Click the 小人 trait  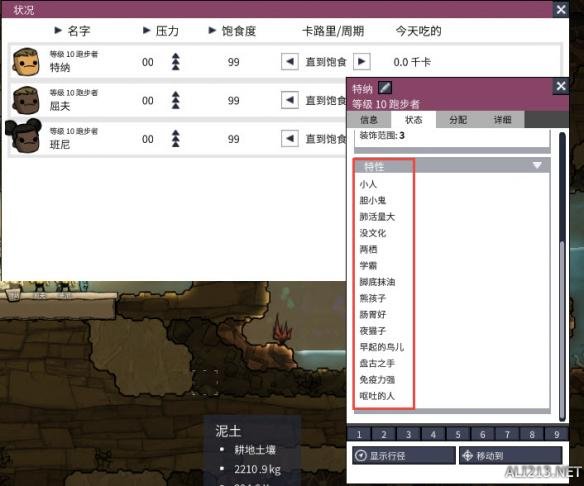pos(368,184)
